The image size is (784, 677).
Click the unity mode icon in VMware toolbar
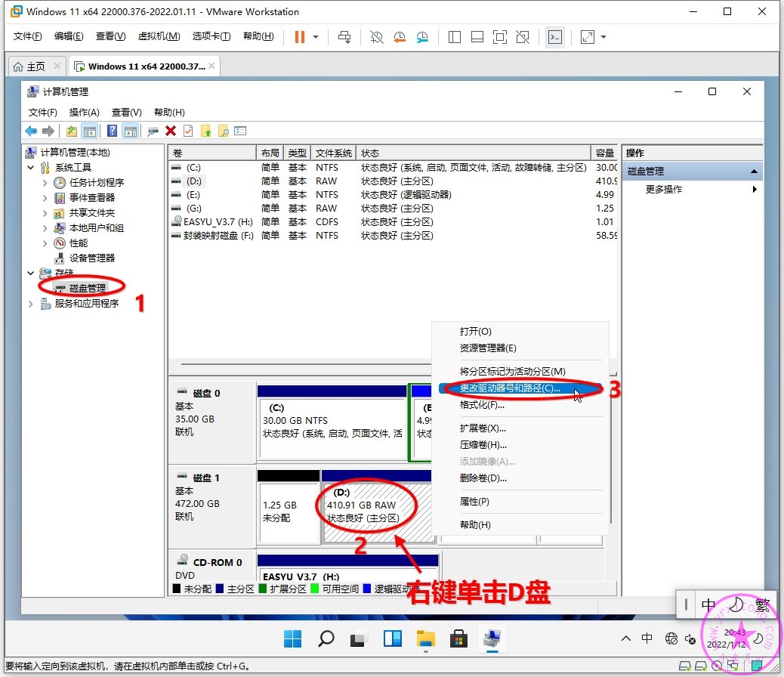(523, 37)
